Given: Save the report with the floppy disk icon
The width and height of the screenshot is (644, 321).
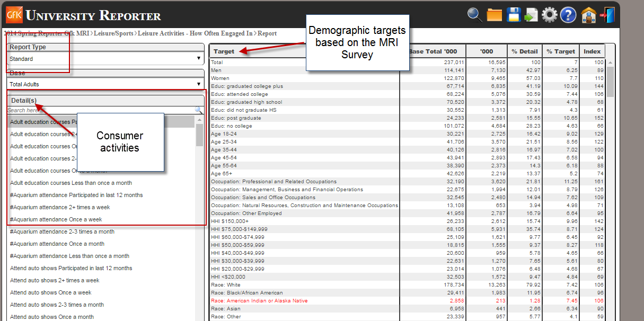Looking at the screenshot, I should [x=514, y=14].
